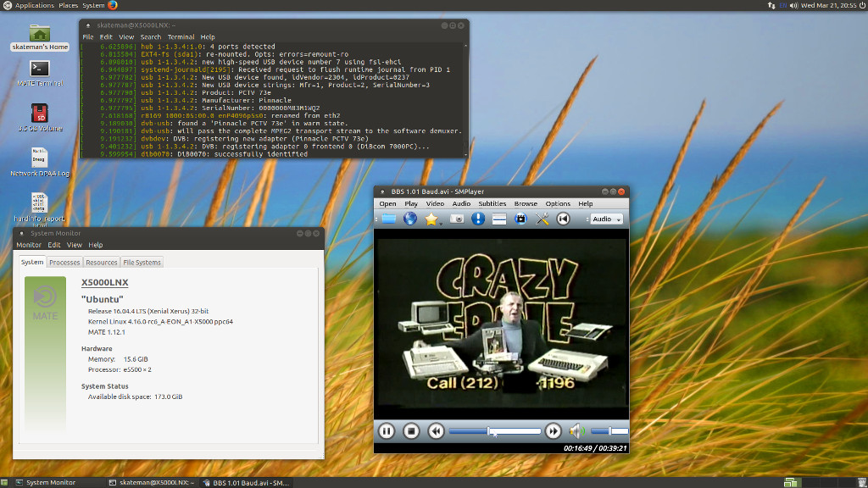Click the playback time 00:16:49 / 00:39:21
The width and height of the screenshot is (868, 488).
pos(595,448)
